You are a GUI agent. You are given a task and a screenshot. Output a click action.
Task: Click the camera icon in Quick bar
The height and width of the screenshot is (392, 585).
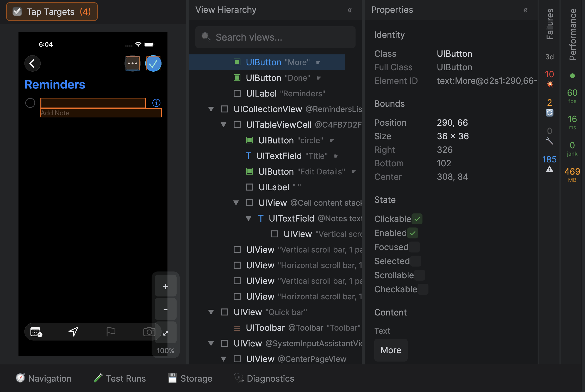pos(149,332)
